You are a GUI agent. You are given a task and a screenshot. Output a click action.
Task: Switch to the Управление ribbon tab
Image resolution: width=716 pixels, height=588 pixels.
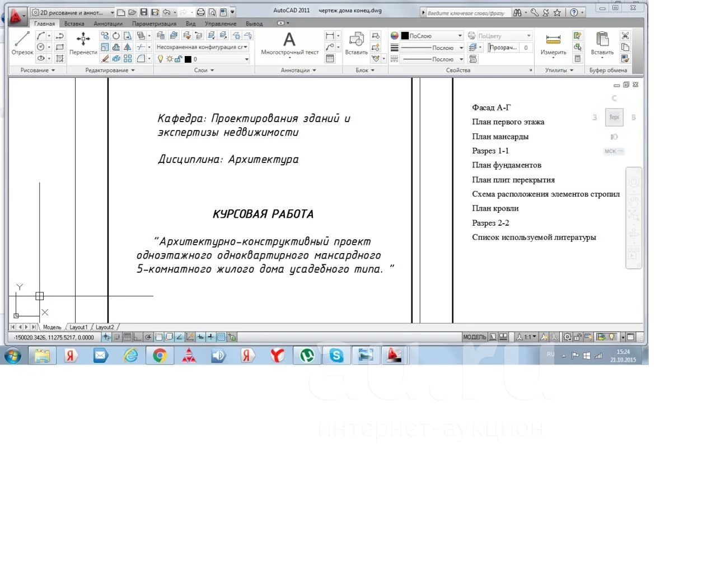tap(221, 24)
